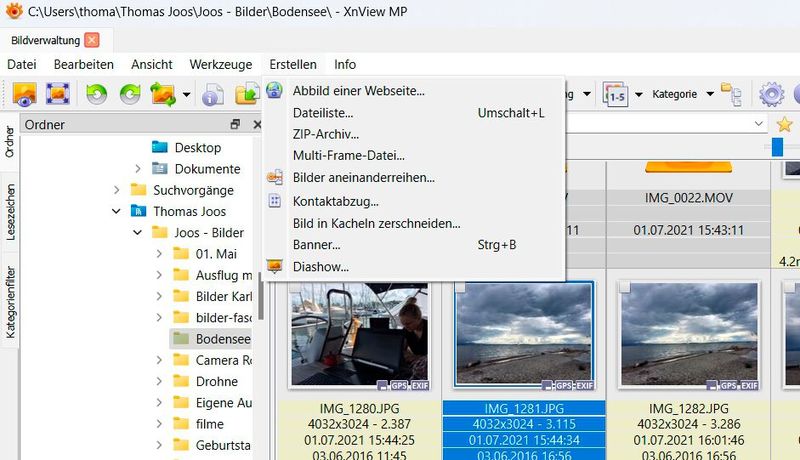800x460 pixels.
Task: Open the Ansicht menu
Action: click(152, 64)
